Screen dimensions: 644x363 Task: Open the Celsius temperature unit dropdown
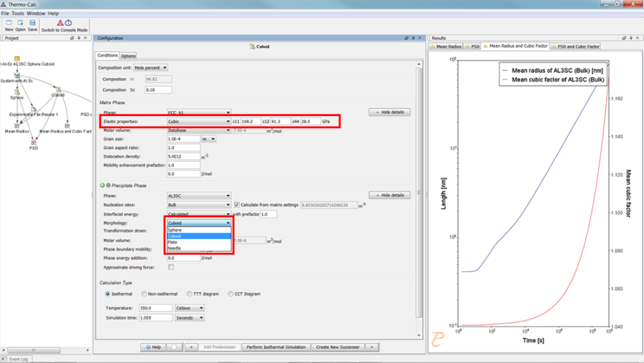[x=190, y=308]
